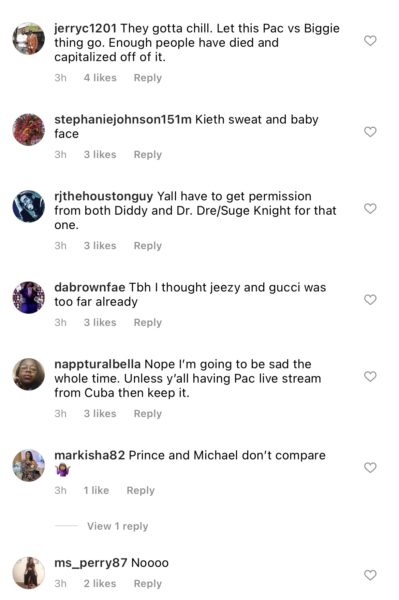Reply to jerryc1201's comment
This screenshot has height=600, width=399.
148,78
